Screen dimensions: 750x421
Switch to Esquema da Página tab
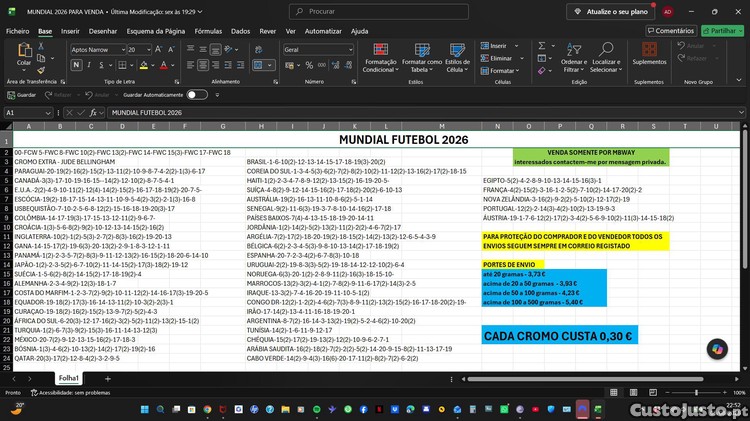click(x=155, y=31)
